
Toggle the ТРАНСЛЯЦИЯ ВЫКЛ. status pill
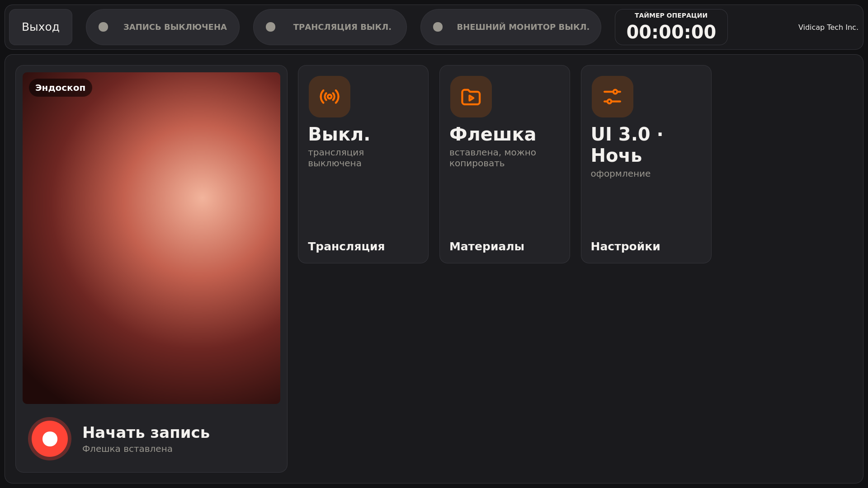click(x=330, y=27)
